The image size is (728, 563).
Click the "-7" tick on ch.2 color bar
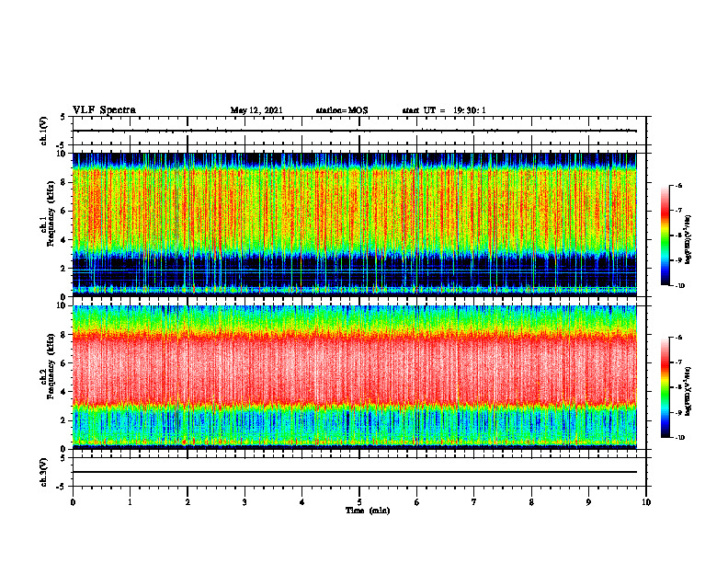(679, 362)
